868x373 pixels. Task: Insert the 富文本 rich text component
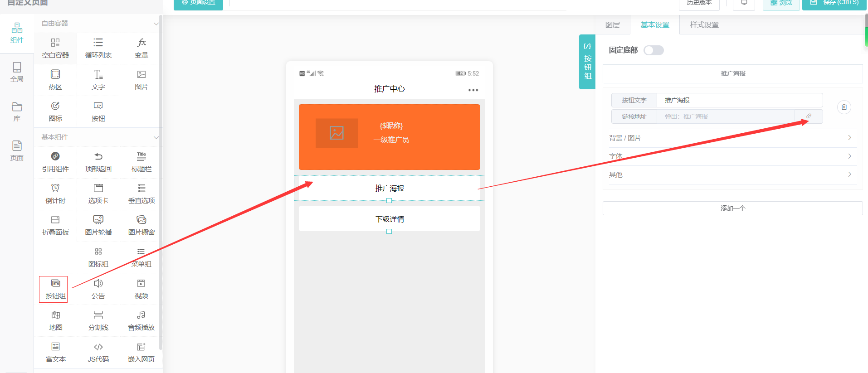[55, 352]
